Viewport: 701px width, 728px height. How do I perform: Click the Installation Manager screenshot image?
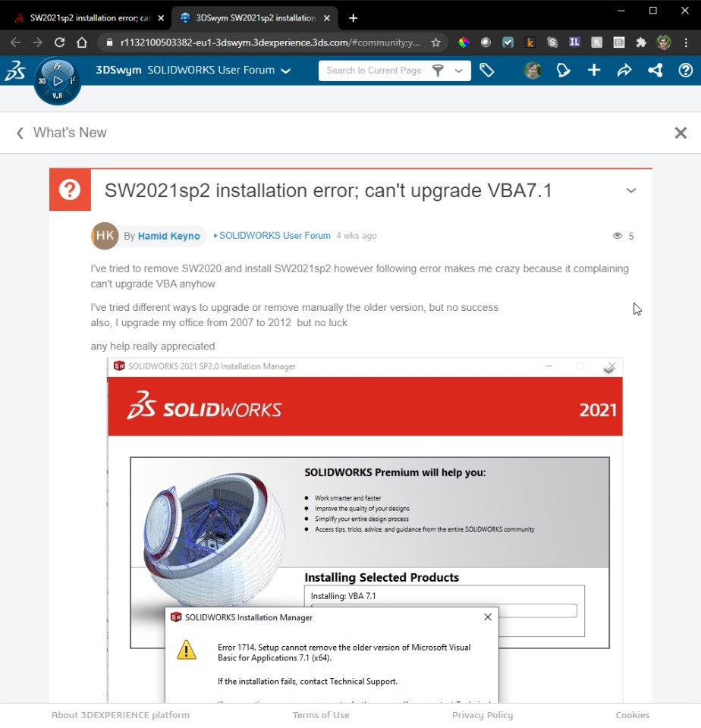[365, 530]
